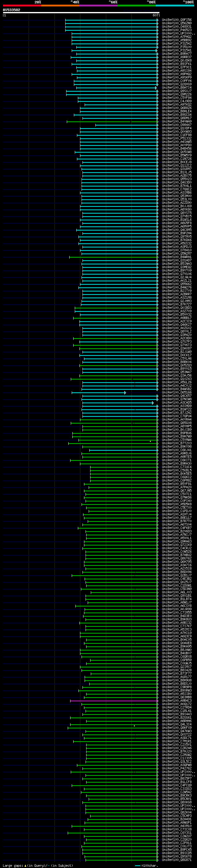
Task: Select the UniRef100_Q85G08 label
Action: pos(177,423)
